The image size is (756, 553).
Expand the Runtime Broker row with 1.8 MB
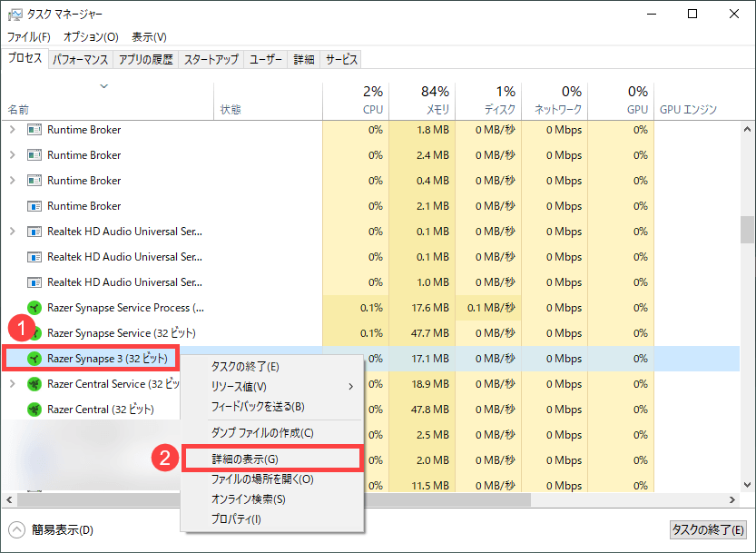[x=13, y=129]
